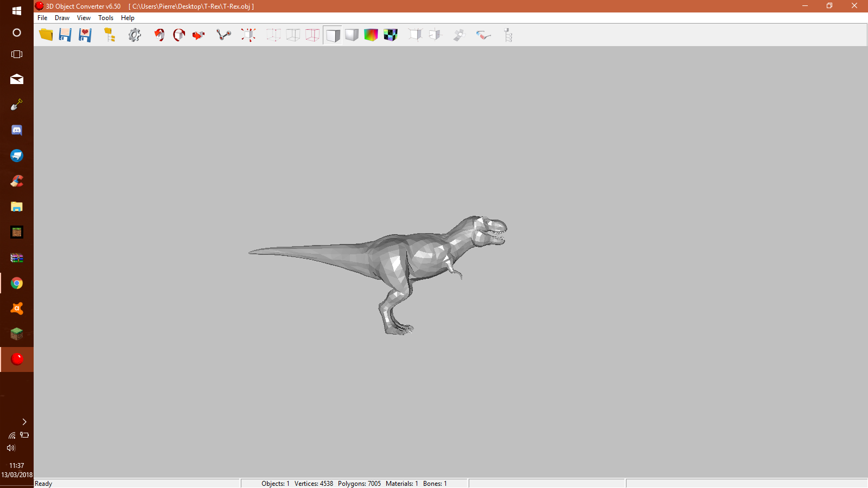Open the Tools menu
868x488 pixels.
(106, 18)
